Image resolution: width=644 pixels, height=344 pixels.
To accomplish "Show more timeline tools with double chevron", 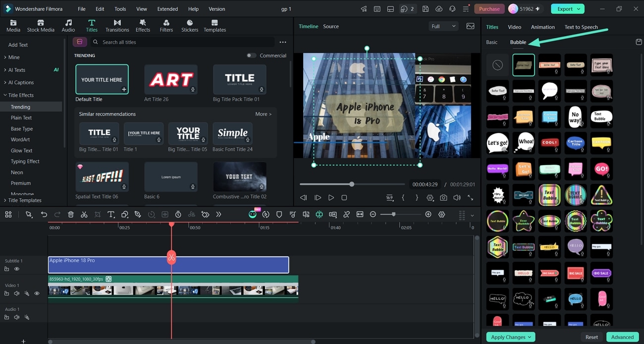I will tap(218, 215).
